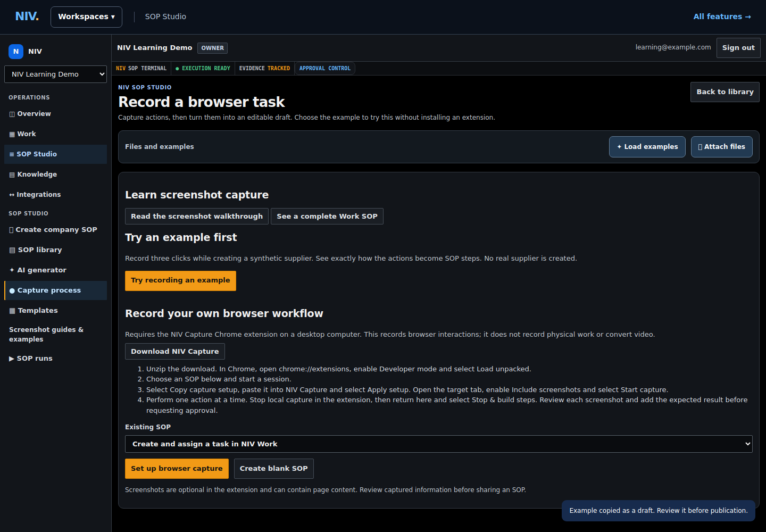Expand the Existing SOP dropdown
Image resolution: width=766 pixels, height=532 pixels.
[x=439, y=444]
